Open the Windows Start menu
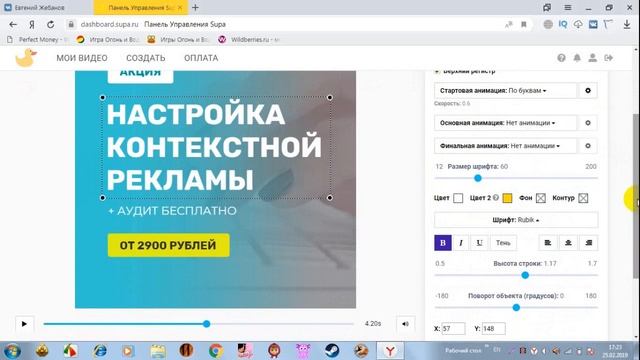Viewport: 640px width, 360px height. pyautogui.click(x=12, y=351)
